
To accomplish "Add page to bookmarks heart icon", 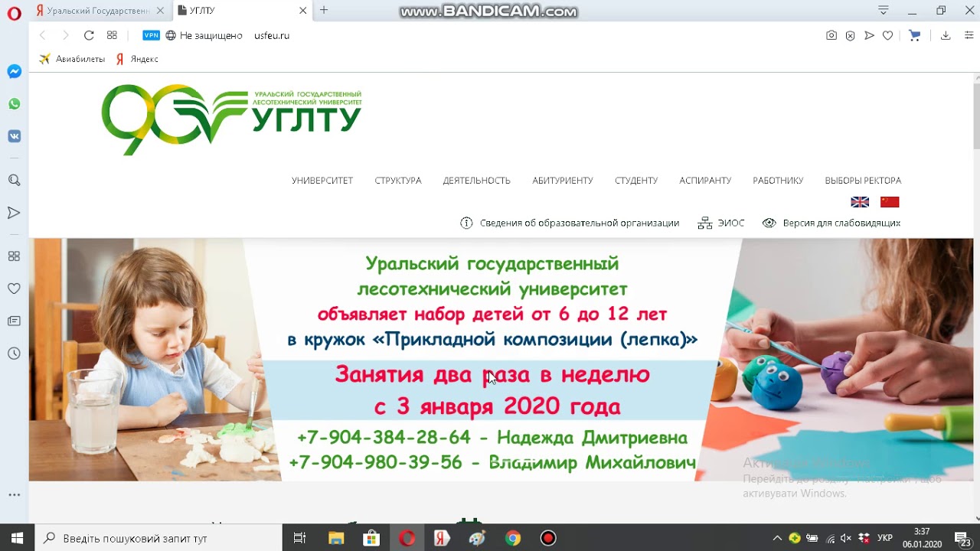I will [x=888, y=35].
